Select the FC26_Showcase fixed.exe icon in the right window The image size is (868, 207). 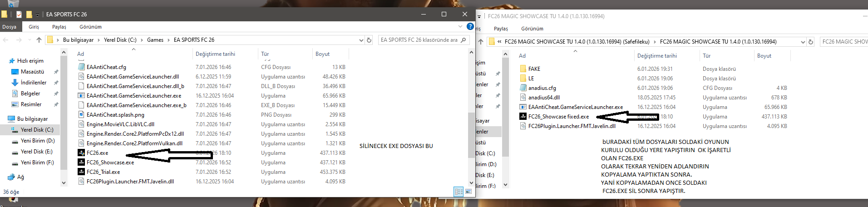point(523,117)
